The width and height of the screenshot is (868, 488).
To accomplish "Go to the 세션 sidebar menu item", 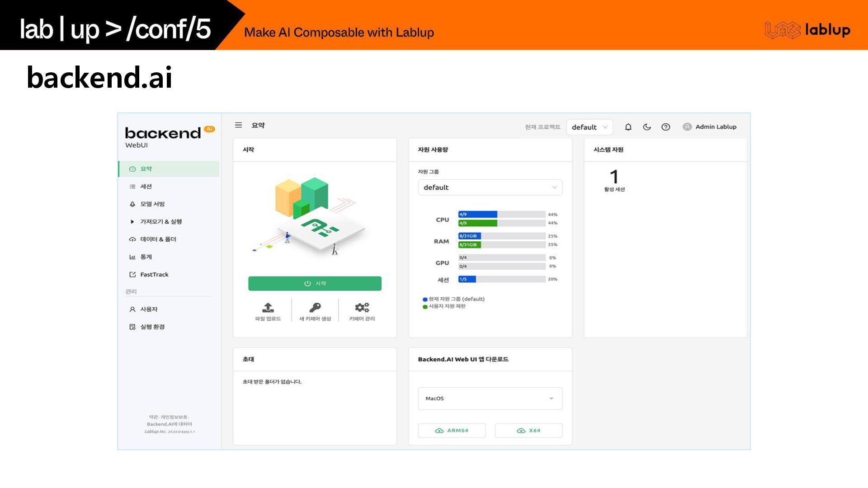I will [146, 186].
